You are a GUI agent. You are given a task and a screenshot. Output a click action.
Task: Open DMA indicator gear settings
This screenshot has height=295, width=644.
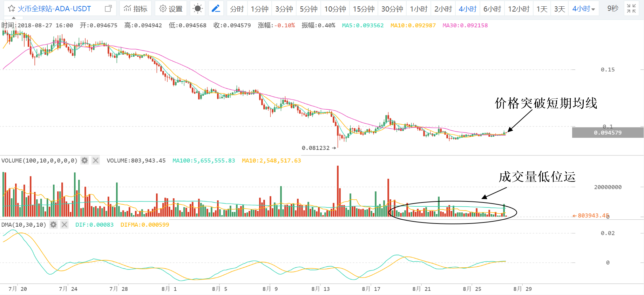53,225
